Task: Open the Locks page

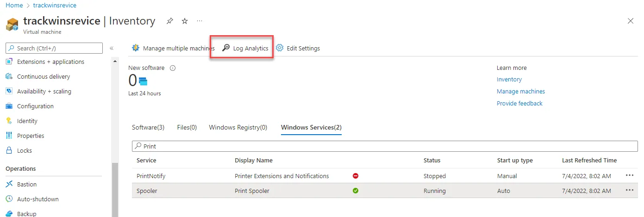Action: 25,150
